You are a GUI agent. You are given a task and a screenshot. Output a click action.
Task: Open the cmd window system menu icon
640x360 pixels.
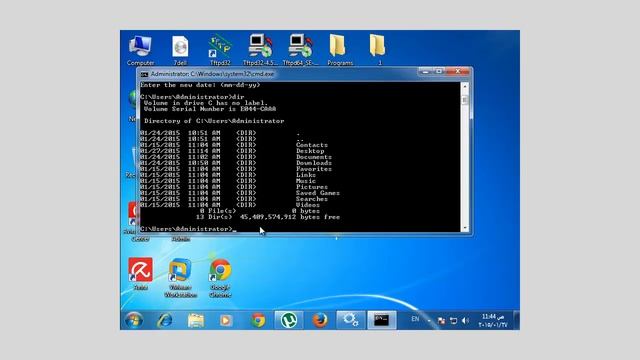tap(144, 74)
